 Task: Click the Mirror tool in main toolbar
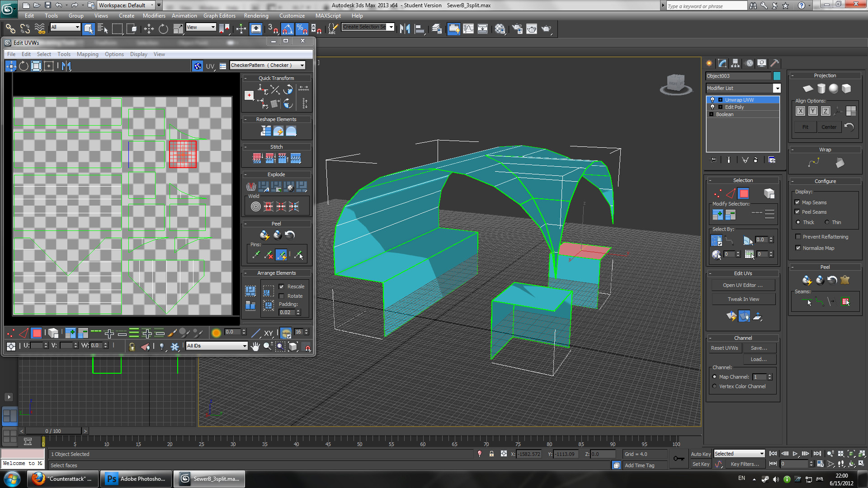coord(405,29)
